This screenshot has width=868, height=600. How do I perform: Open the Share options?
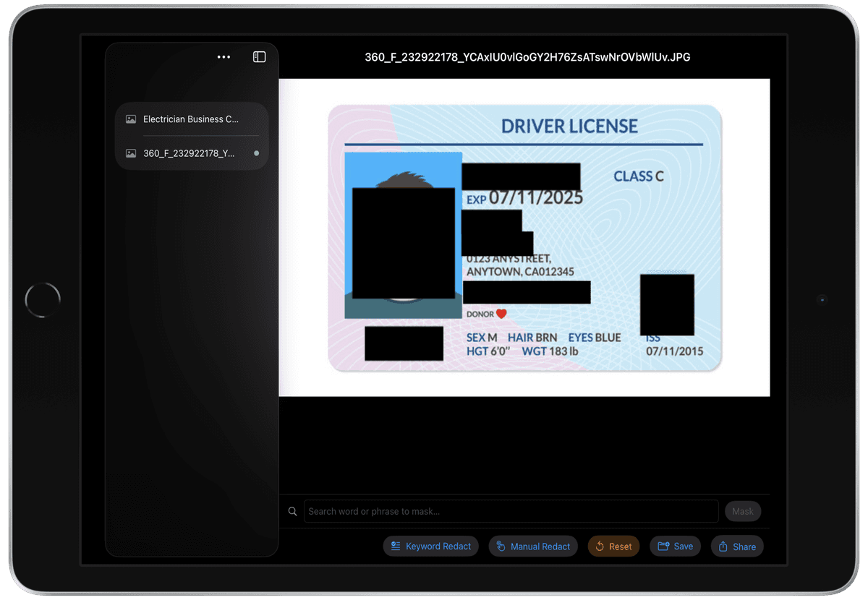click(x=737, y=547)
